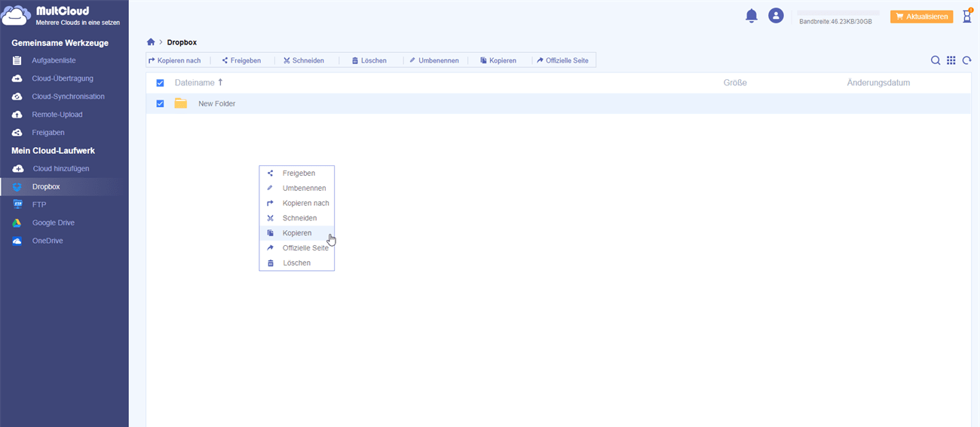Open the search magnifier icon
Image resolution: width=980 pixels, height=427 pixels.
936,60
